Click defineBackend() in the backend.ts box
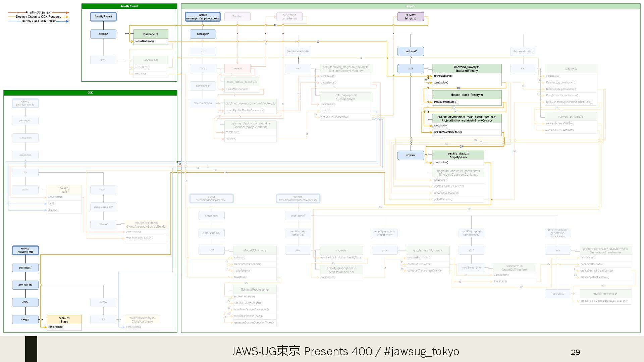Viewport: 644px width, 362px height. pos(144,41)
